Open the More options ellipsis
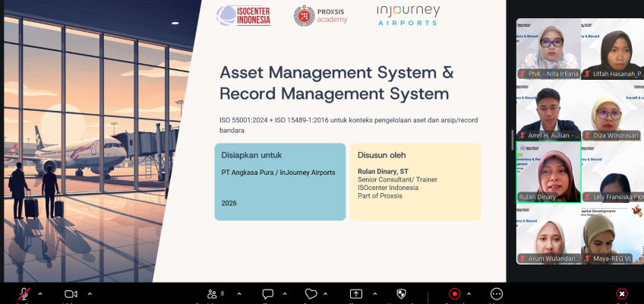The width and height of the screenshot is (644, 304). [x=497, y=294]
